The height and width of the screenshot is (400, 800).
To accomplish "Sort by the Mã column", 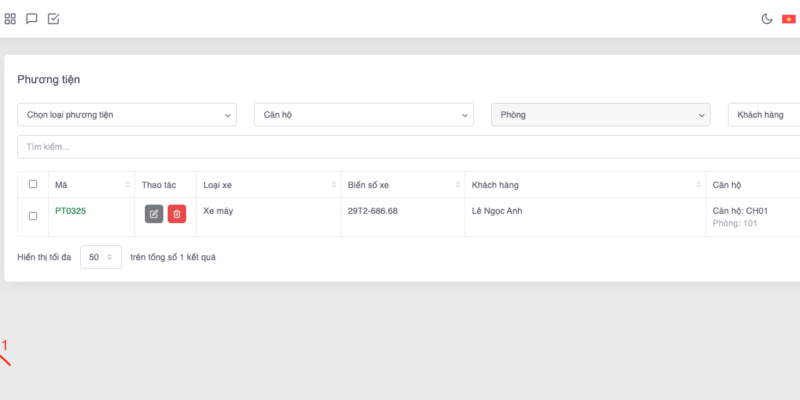I will [x=127, y=185].
